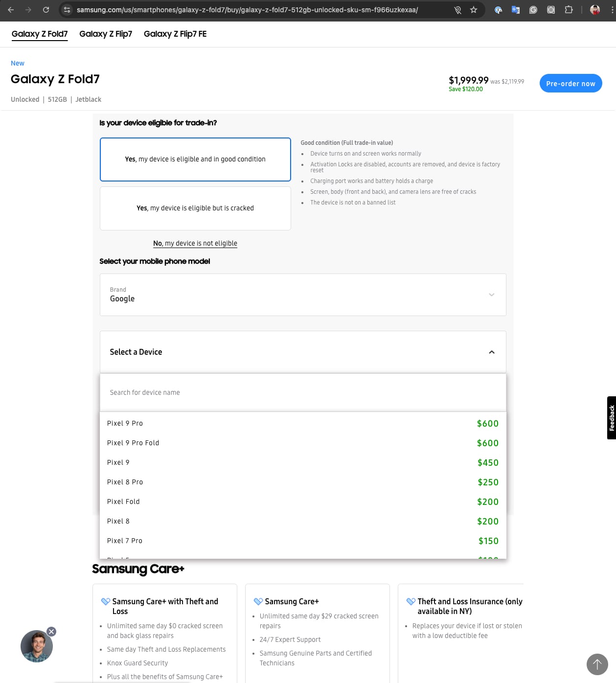Viewport: 616px width, 683px height.
Task: Open the Grammarly extension icon
Action: click(533, 10)
